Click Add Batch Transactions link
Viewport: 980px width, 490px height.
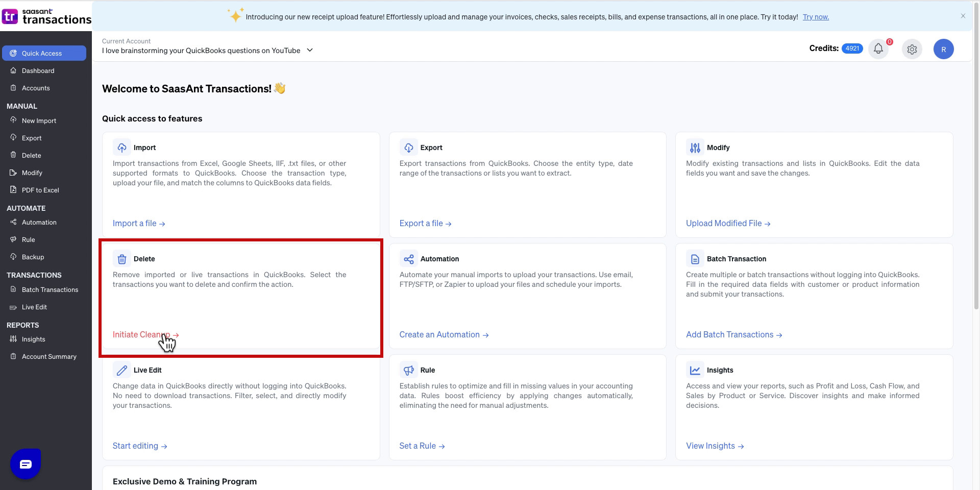pyautogui.click(x=734, y=334)
